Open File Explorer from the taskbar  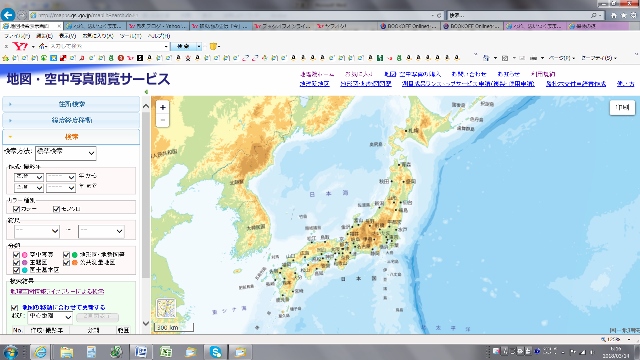coord(67,352)
